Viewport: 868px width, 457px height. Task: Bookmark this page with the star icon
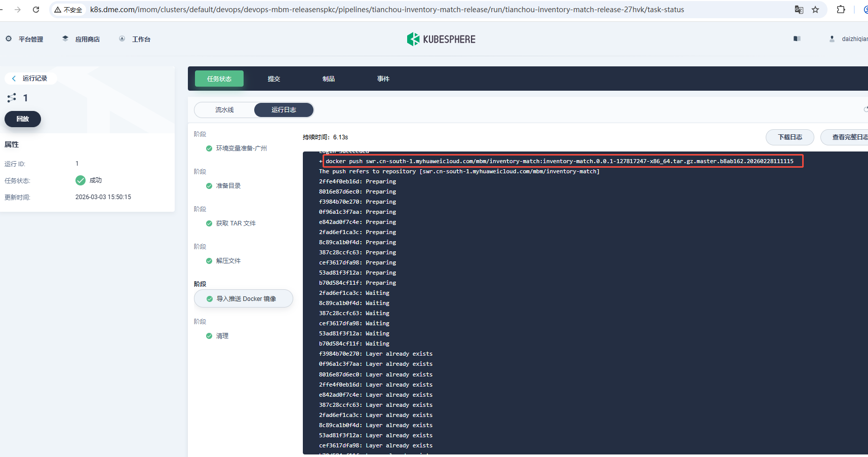pos(815,10)
